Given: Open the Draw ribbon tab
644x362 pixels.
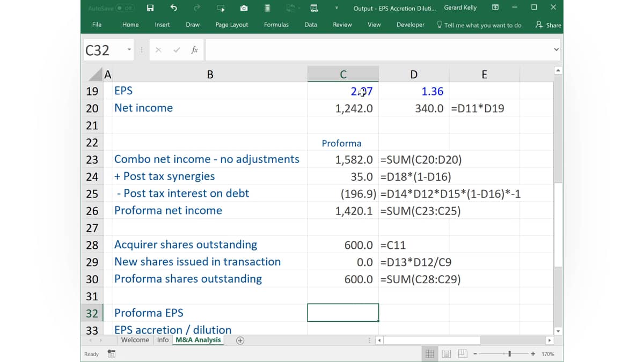Looking at the screenshot, I should coord(193,25).
